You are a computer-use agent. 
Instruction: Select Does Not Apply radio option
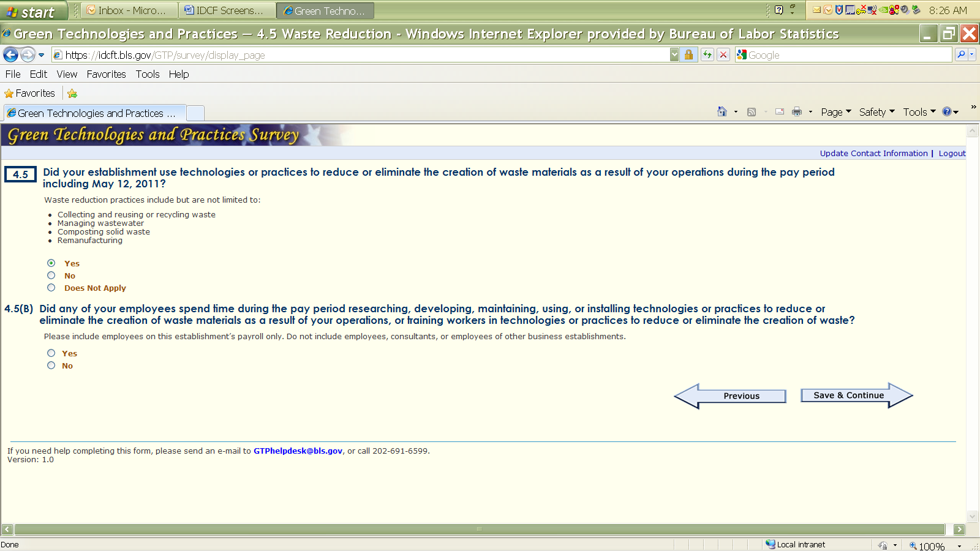(x=51, y=288)
